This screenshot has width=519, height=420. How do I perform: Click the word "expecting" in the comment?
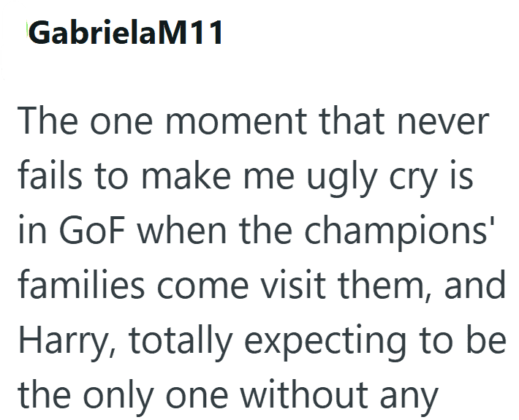325,343
